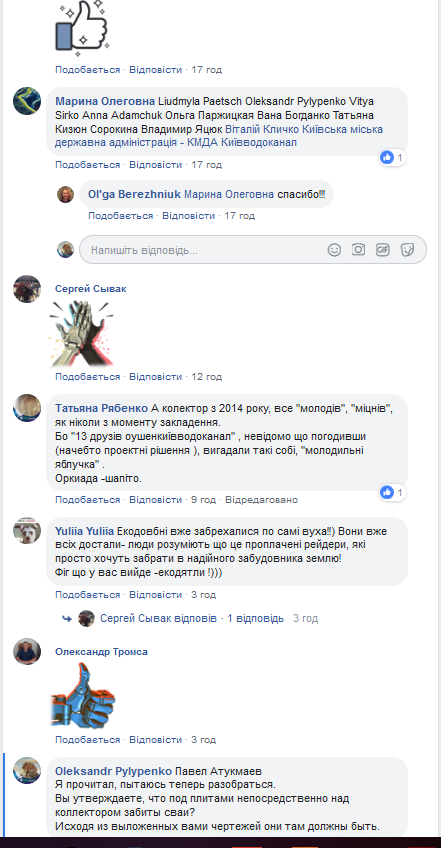The width and height of the screenshot is (441, 848).
Task: Open Віталій Кличко tagged profile link
Action: click(256, 130)
